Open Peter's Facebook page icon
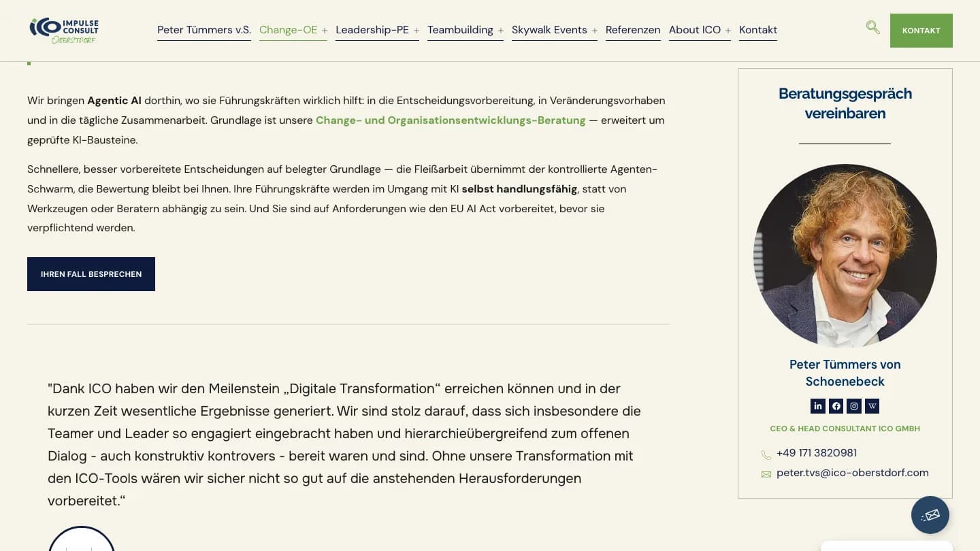The height and width of the screenshot is (551, 980). tap(836, 406)
